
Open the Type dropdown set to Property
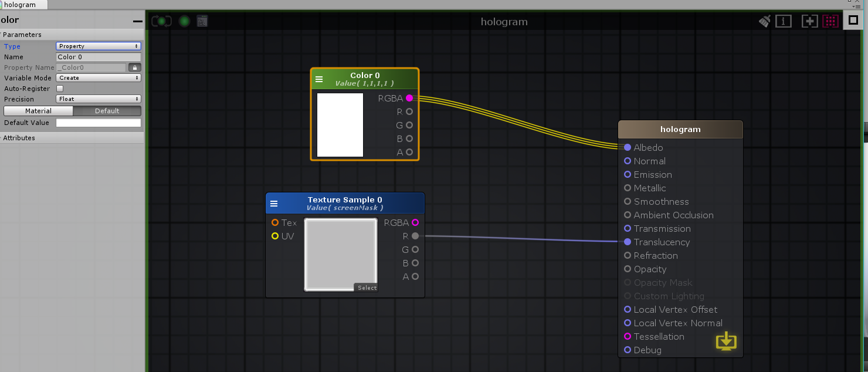(x=98, y=46)
